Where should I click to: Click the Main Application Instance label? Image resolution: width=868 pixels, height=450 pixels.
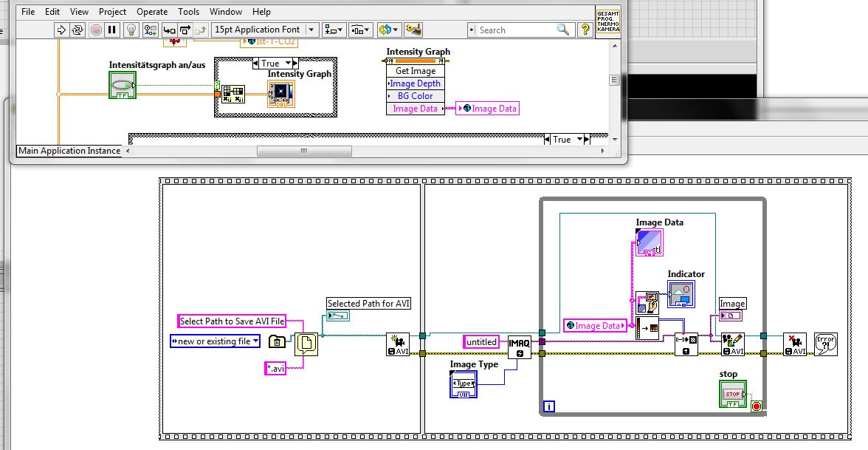69,151
